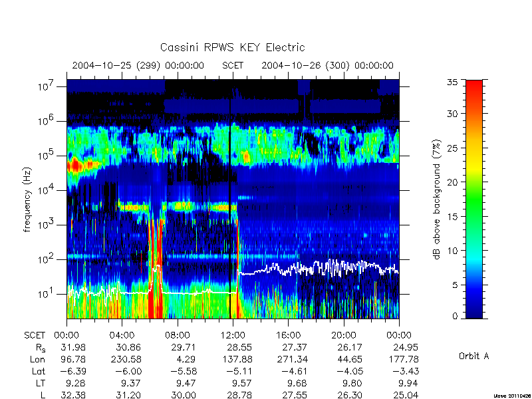This screenshot has height=399, width=532.
Task: Click the 'Cassini RPWS KEY Electric' plot title
Action: click(x=232, y=47)
